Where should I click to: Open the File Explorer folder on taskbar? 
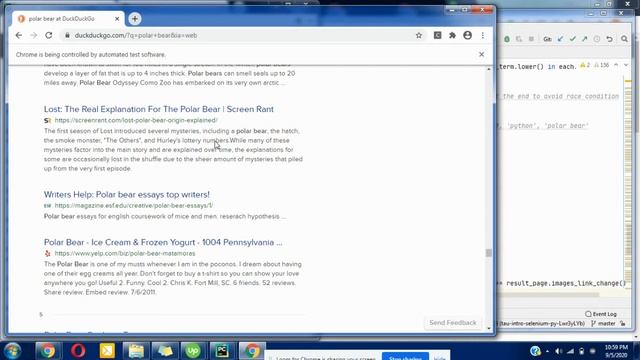[136, 351]
